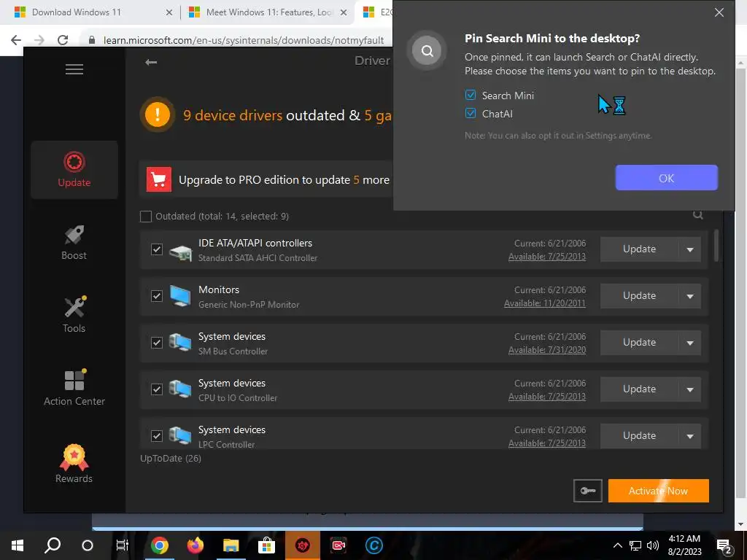Click the LPC Controller device icon
Screen dimensions: 747x560
coord(181,436)
